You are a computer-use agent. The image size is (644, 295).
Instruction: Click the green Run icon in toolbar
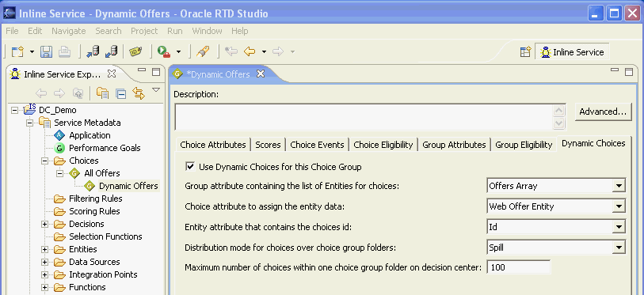[x=164, y=51]
